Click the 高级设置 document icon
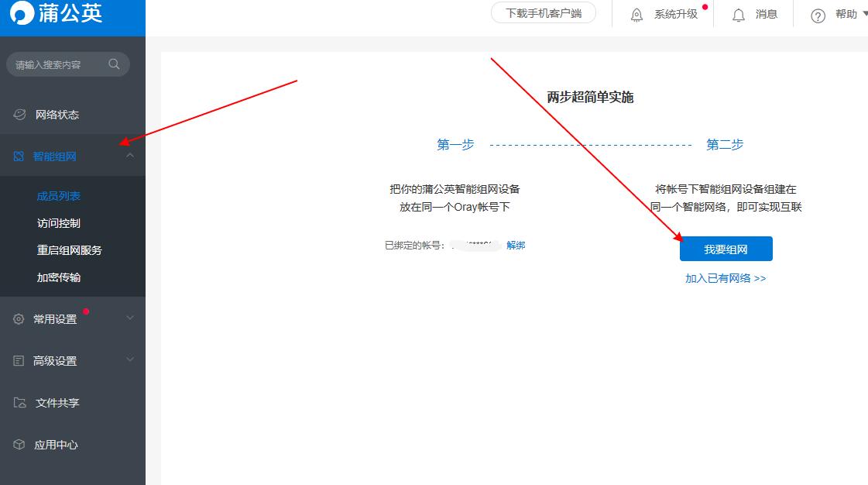The height and width of the screenshot is (485, 868). pos(19,360)
